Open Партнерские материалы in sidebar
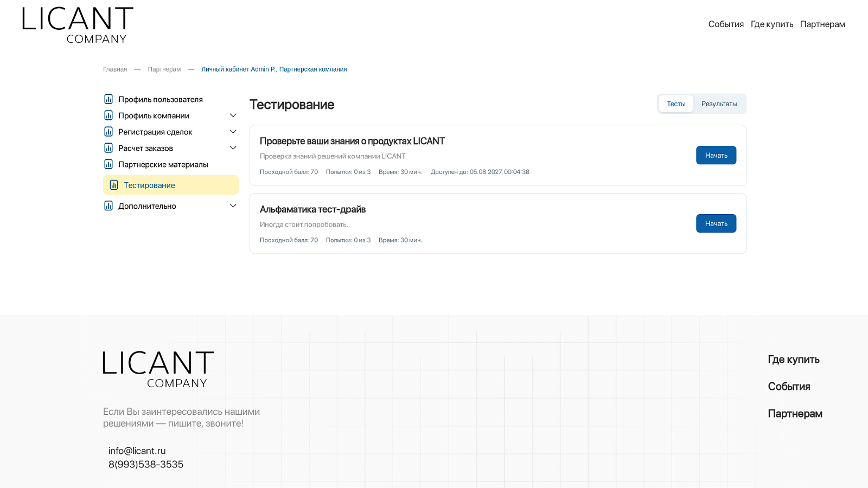Viewport: 868px width, 488px height. coord(163,164)
